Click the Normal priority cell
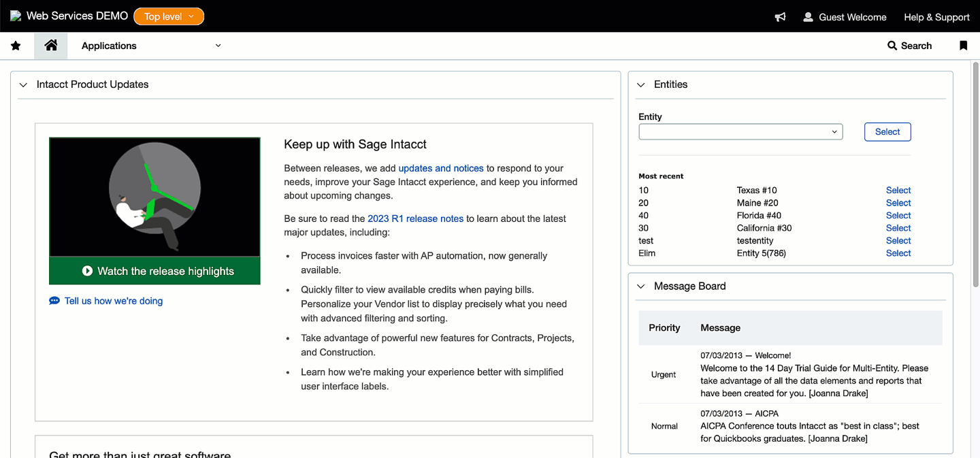Image resolution: width=980 pixels, height=458 pixels. coord(664,426)
